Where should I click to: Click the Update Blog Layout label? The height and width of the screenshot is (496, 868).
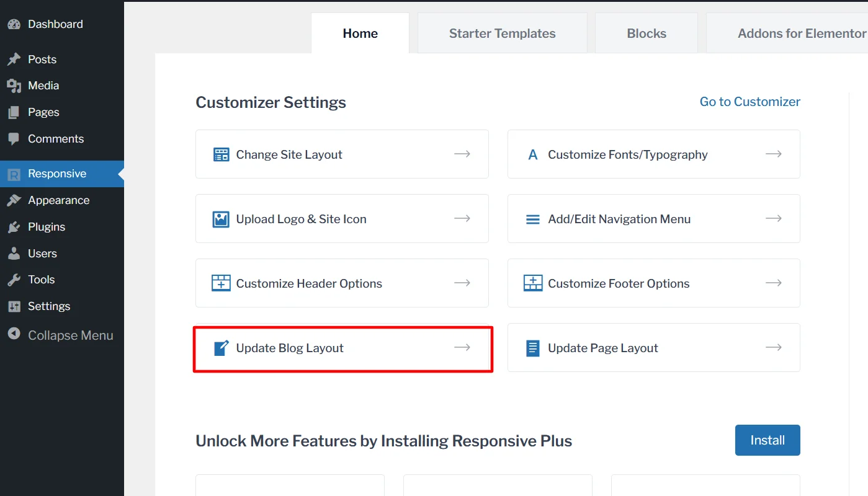[x=290, y=348]
